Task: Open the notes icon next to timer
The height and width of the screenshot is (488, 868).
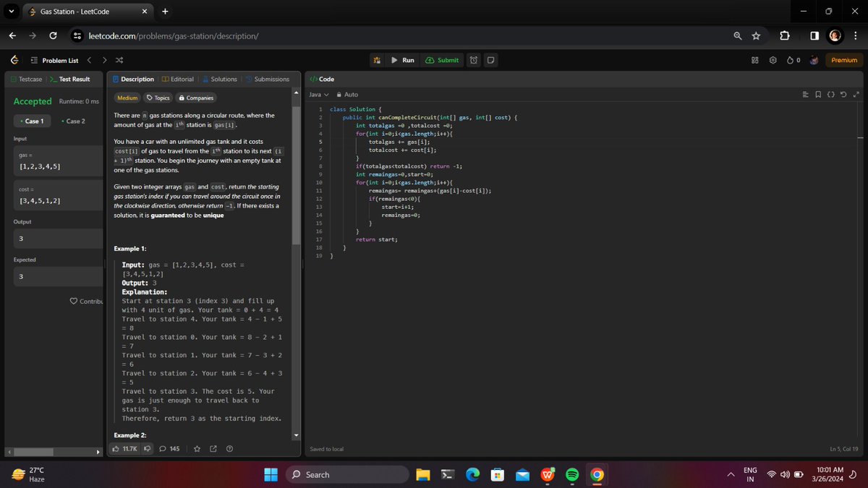Action: 490,60
